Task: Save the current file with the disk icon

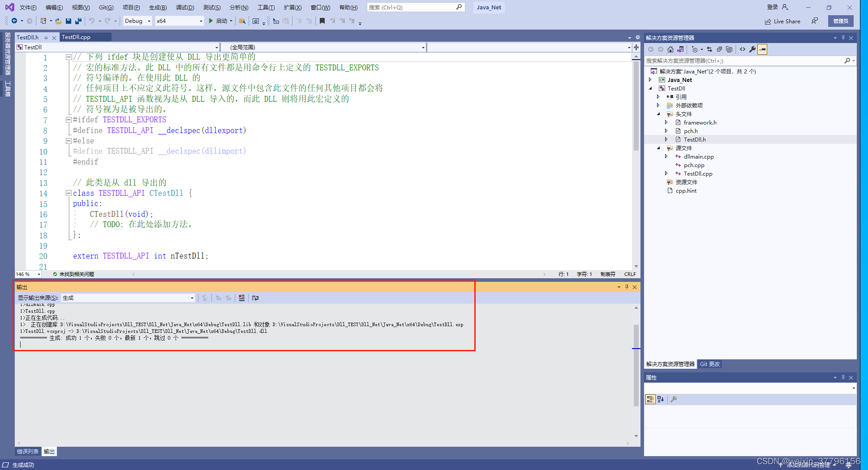Action: tap(69, 21)
